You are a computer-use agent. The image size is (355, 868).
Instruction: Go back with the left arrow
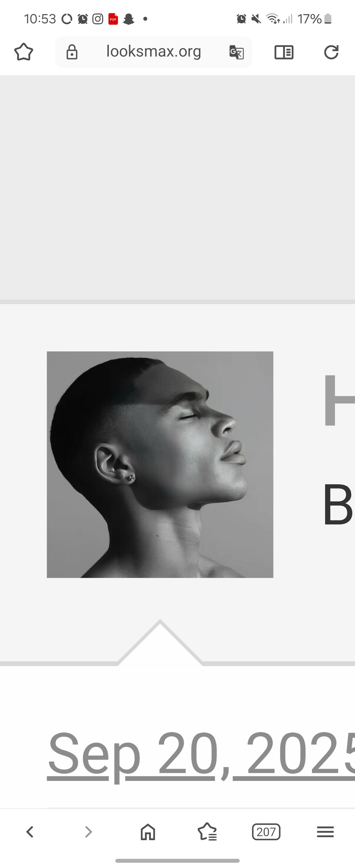[x=30, y=832]
